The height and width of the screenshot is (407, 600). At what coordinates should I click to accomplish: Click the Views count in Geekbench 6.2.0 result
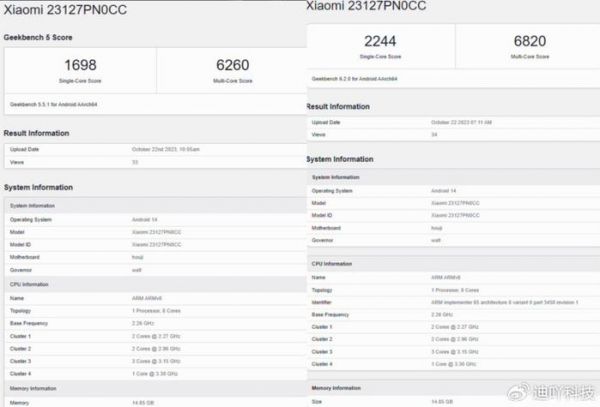pyautogui.click(x=434, y=132)
